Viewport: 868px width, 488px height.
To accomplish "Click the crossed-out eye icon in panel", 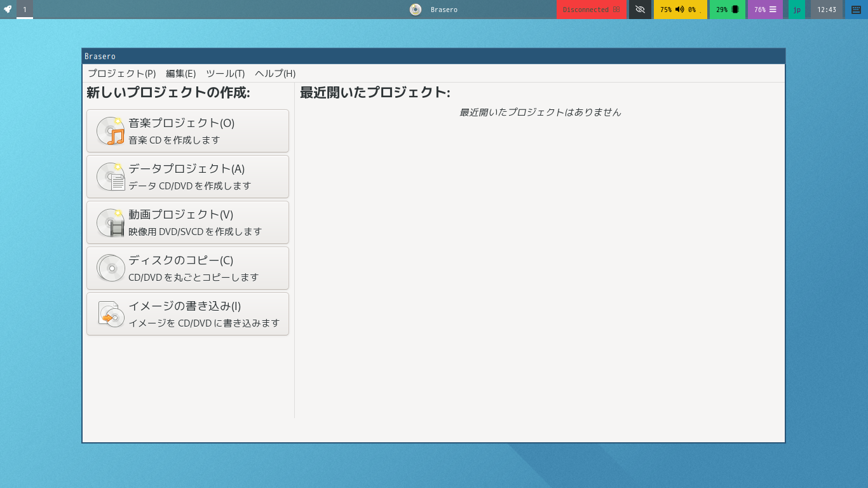I will pyautogui.click(x=640, y=10).
